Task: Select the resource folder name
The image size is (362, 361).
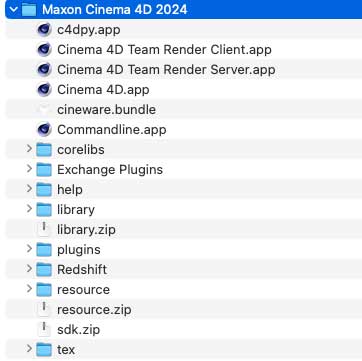Action: pyautogui.click(x=83, y=290)
